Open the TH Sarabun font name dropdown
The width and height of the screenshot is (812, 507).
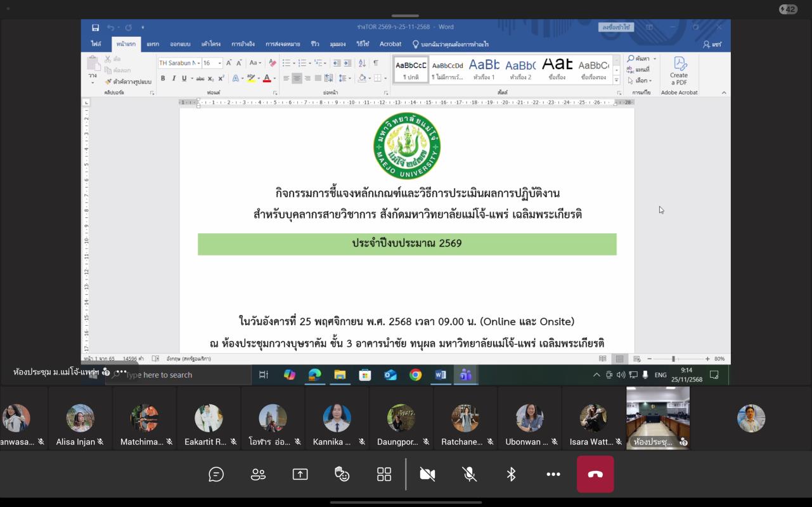coord(198,63)
